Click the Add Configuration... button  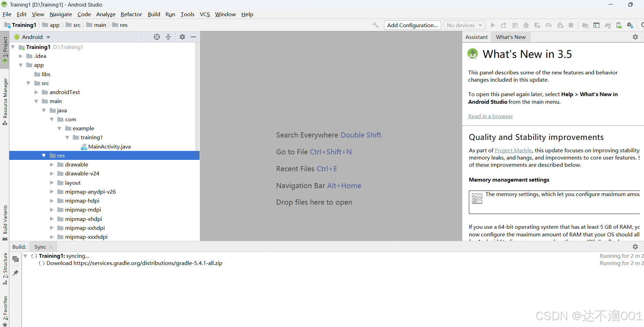[412, 25]
